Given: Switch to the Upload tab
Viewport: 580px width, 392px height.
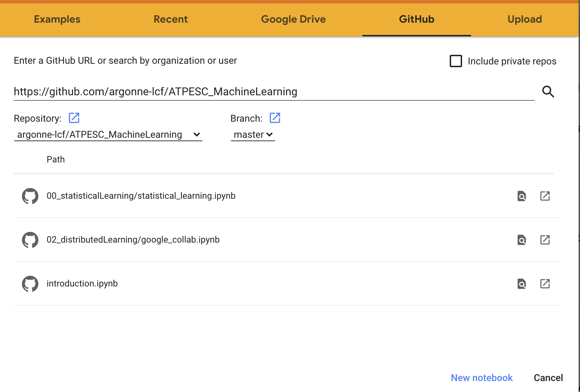Looking at the screenshot, I should [524, 19].
